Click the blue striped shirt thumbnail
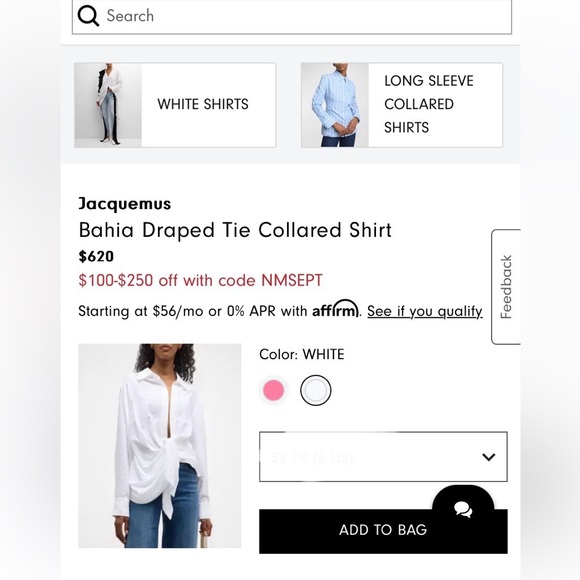This screenshot has height=580, width=580. (x=335, y=105)
